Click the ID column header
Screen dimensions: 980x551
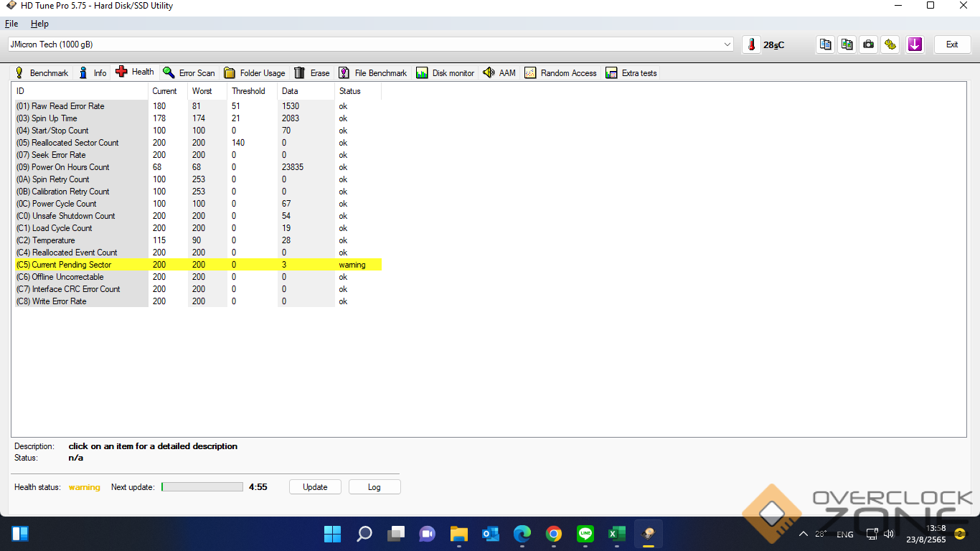80,91
